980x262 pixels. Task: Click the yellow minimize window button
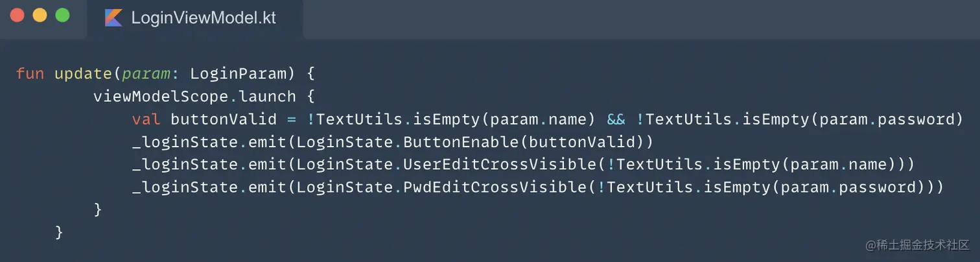pyautogui.click(x=40, y=15)
